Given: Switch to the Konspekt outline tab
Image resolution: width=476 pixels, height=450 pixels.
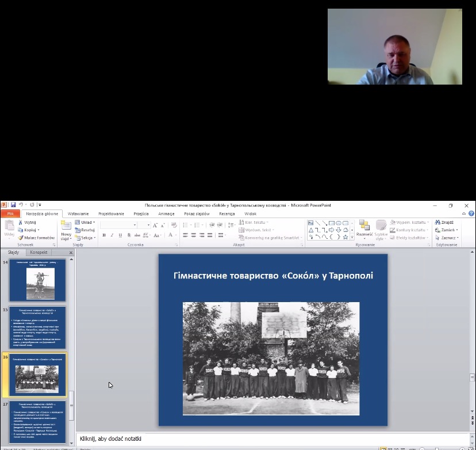Looking at the screenshot, I should (39, 253).
